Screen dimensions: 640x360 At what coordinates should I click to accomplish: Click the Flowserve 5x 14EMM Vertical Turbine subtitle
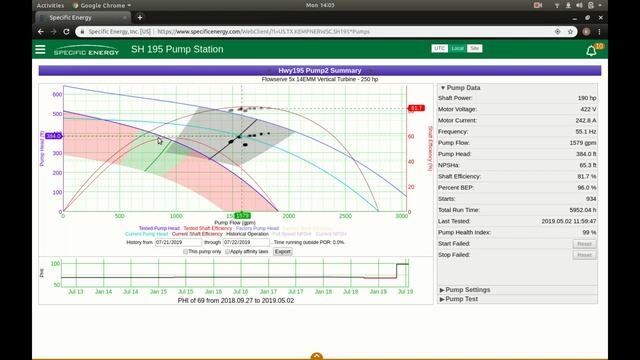pyautogui.click(x=320, y=79)
